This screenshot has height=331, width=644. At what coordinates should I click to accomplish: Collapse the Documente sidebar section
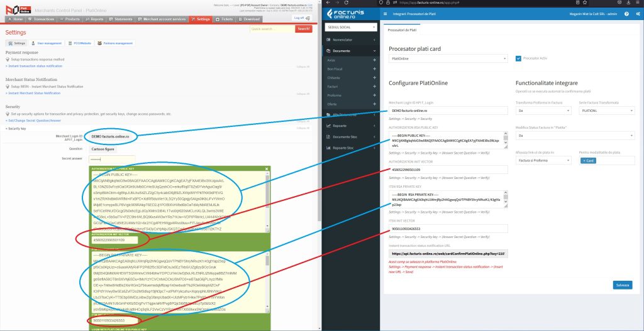(351, 51)
